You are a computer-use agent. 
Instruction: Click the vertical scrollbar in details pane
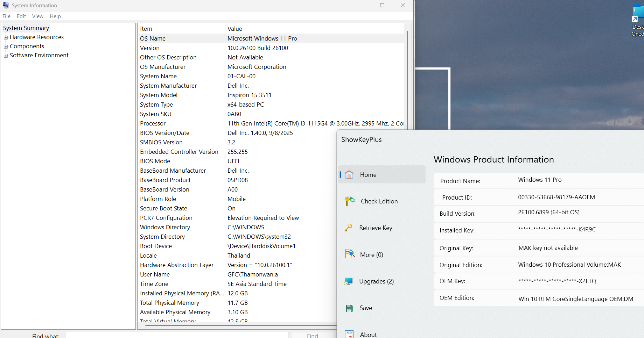pyautogui.click(x=407, y=80)
